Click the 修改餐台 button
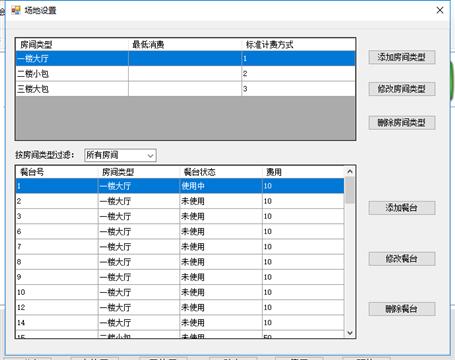 click(402, 259)
